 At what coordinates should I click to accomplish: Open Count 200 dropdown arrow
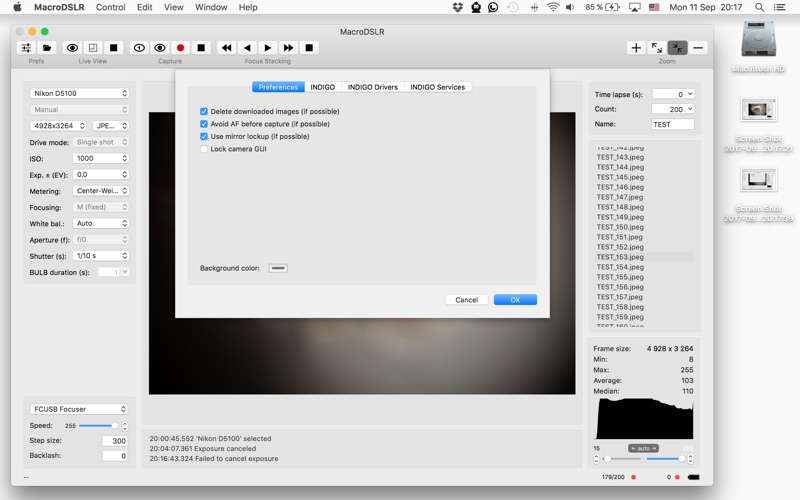[x=690, y=109]
